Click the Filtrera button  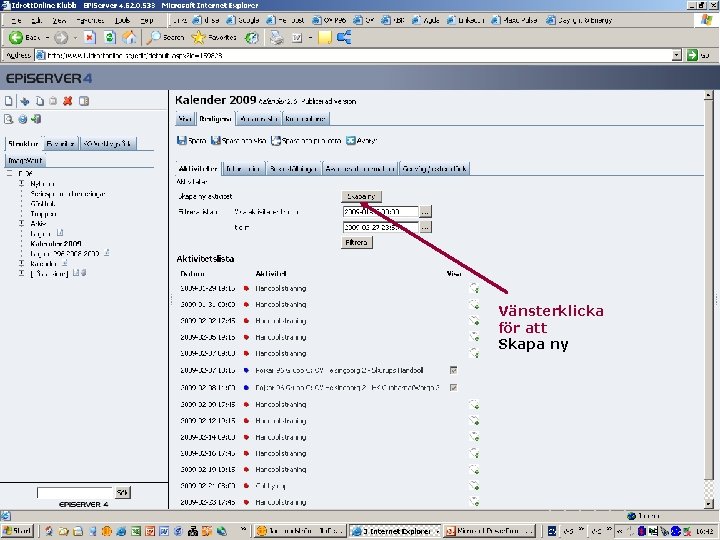coord(357,242)
